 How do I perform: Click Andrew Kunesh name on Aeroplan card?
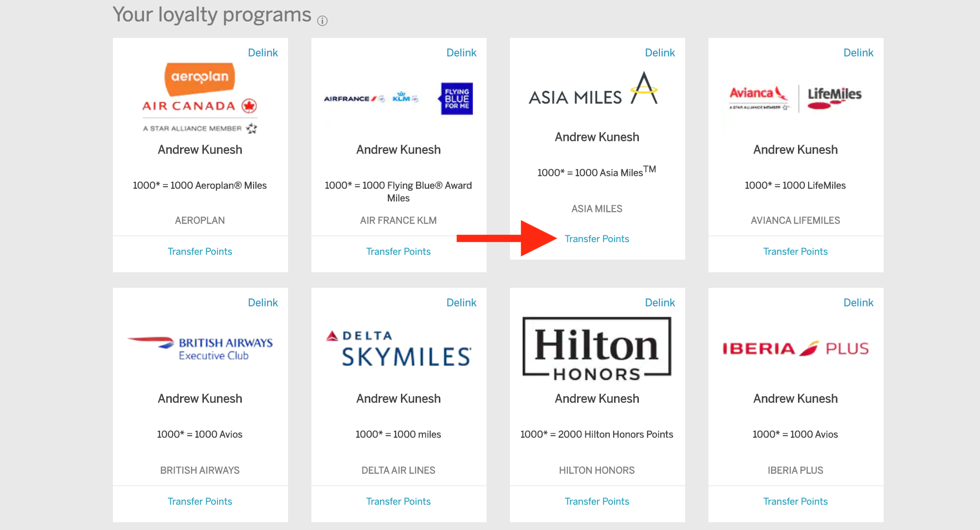pos(200,150)
